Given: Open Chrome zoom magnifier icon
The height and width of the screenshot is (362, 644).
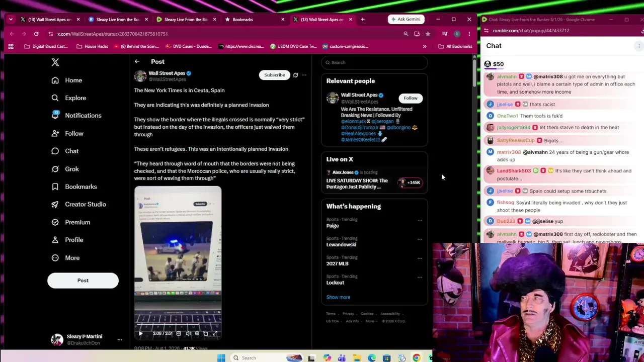Looking at the screenshot, I should [406, 34].
